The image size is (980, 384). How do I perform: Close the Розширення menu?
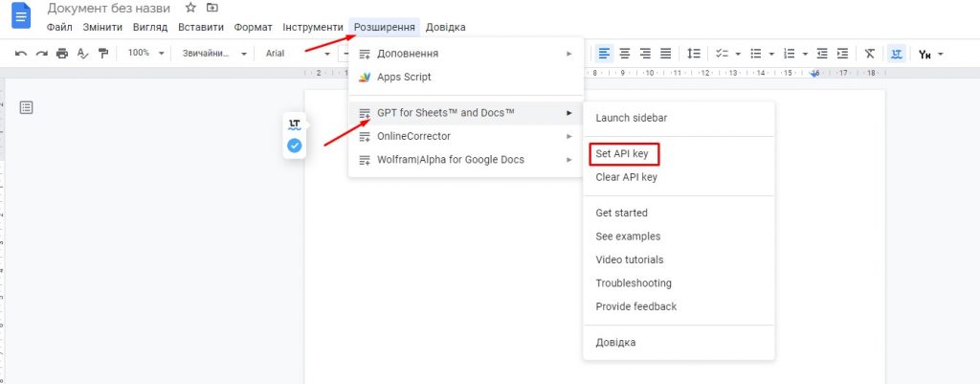(x=385, y=28)
